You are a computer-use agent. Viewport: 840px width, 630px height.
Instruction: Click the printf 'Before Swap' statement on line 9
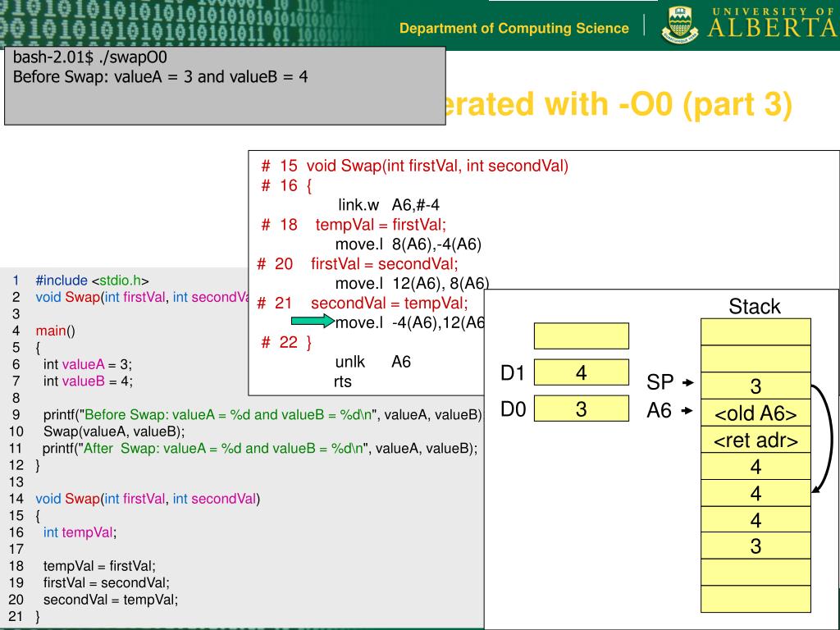click(x=263, y=414)
